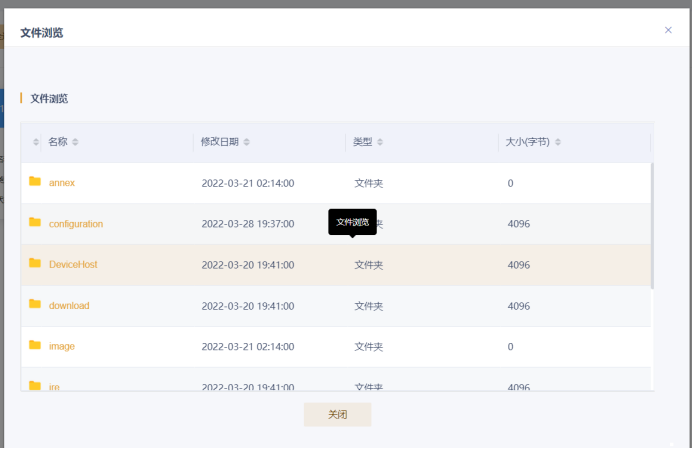
Task: Click the configuration folder icon
Action: pyautogui.click(x=35, y=223)
